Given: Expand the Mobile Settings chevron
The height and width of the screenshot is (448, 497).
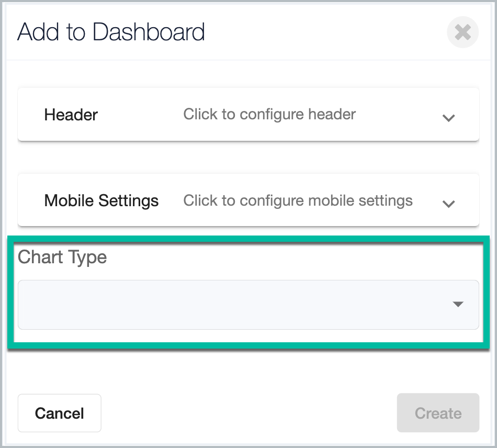Looking at the screenshot, I should tap(448, 204).
